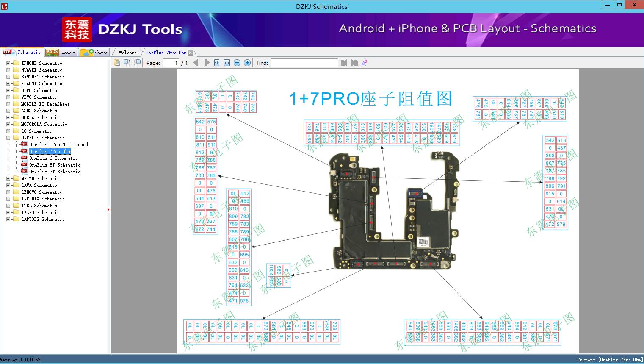Click the Page number input field
The width and height of the screenshot is (644, 364).
(x=171, y=63)
